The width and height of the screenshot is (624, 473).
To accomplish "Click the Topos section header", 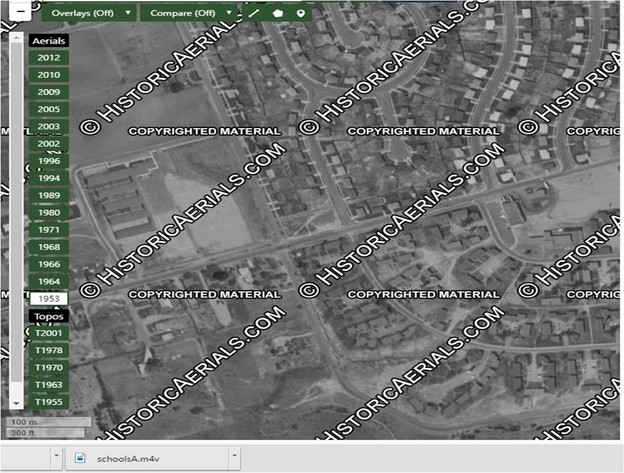I will [49, 316].
